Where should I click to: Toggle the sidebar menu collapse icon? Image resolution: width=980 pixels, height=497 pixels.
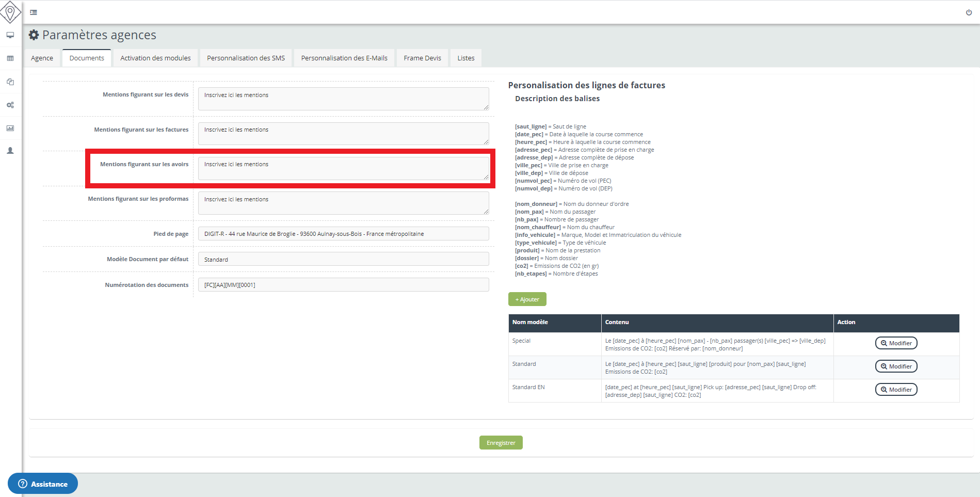[x=34, y=12]
